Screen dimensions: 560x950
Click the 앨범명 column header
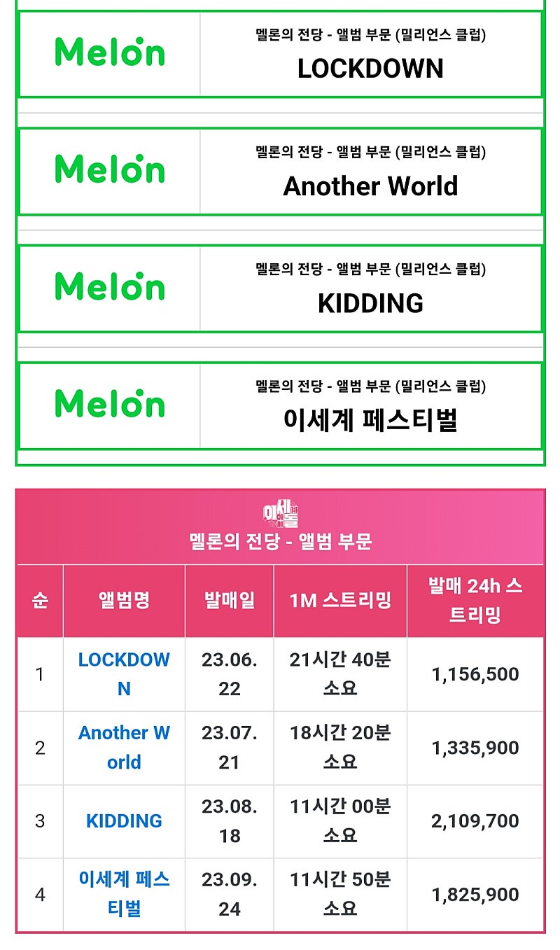pyautogui.click(x=124, y=600)
